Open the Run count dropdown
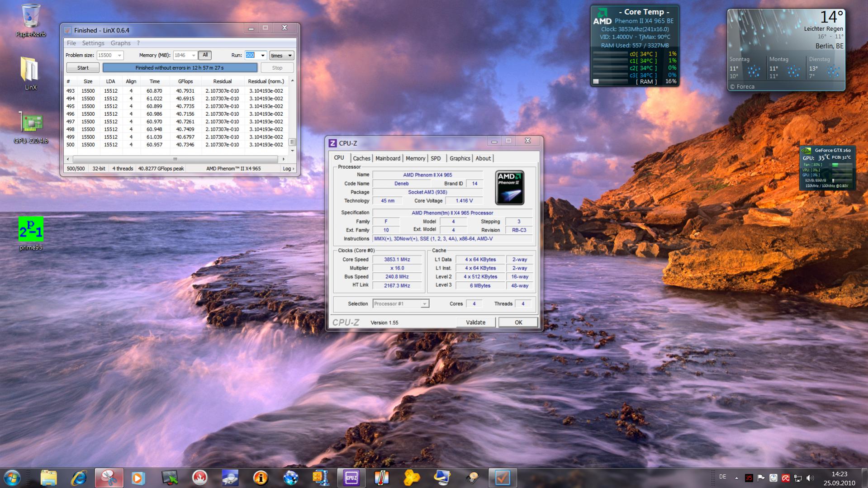868x488 pixels. click(262, 56)
